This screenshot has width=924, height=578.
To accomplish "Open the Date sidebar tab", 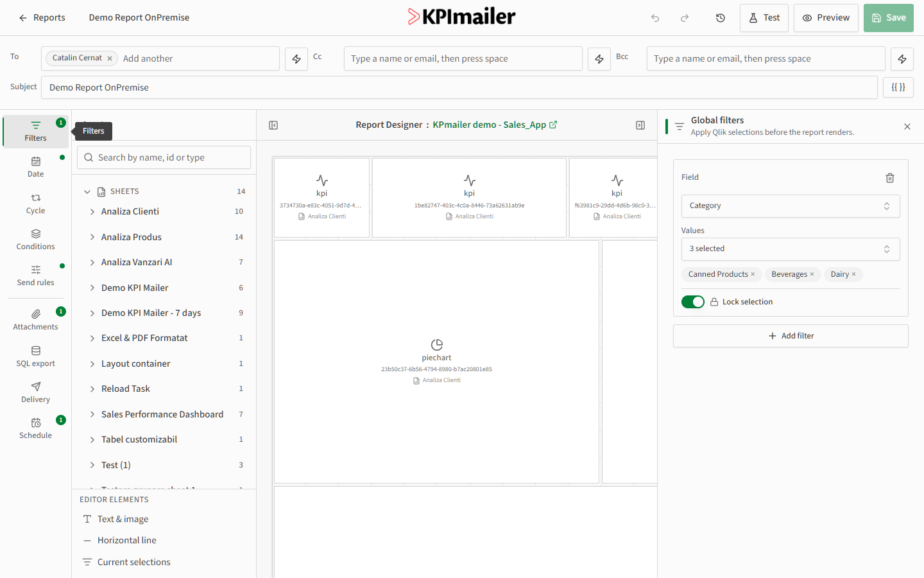I will pyautogui.click(x=36, y=167).
